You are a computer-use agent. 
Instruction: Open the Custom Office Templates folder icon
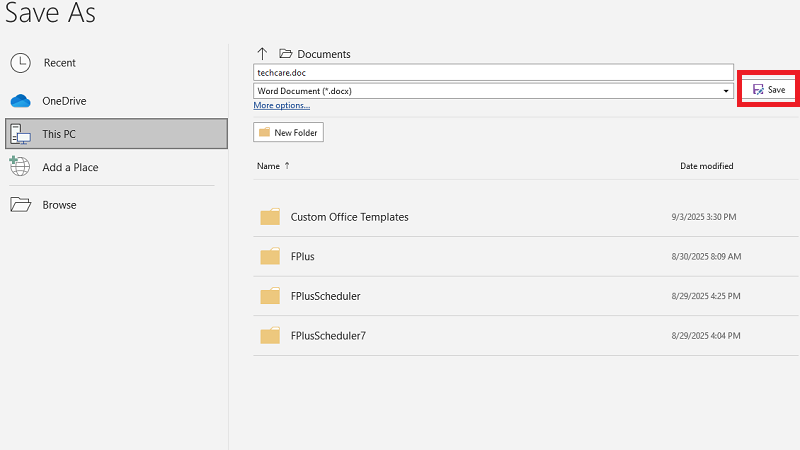pyautogui.click(x=270, y=217)
